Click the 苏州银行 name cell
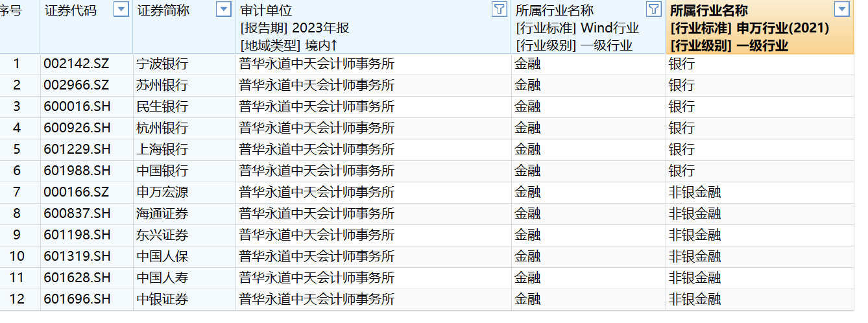 click(x=184, y=86)
